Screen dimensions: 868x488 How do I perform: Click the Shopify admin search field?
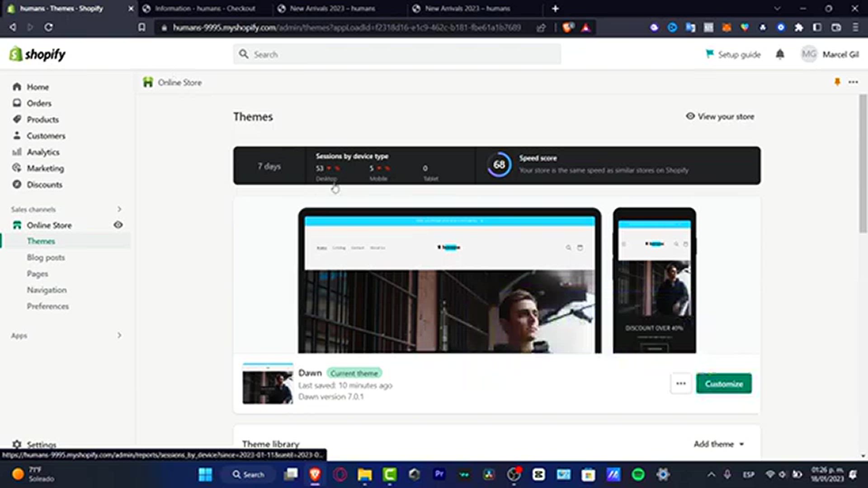(x=397, y=54)
